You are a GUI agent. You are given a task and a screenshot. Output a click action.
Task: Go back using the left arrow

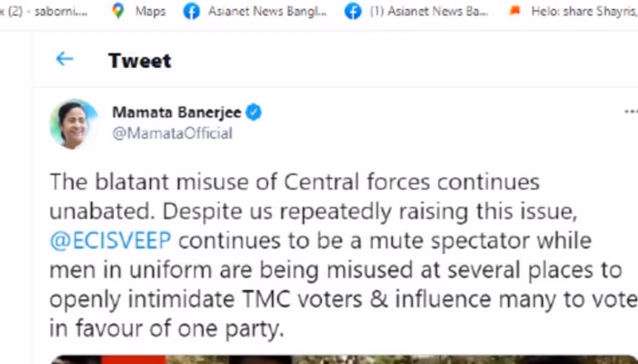coord(64,59)
